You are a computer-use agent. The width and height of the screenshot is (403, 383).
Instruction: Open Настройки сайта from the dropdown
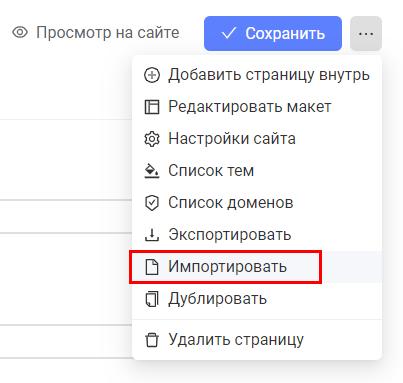tap(257, 139)
